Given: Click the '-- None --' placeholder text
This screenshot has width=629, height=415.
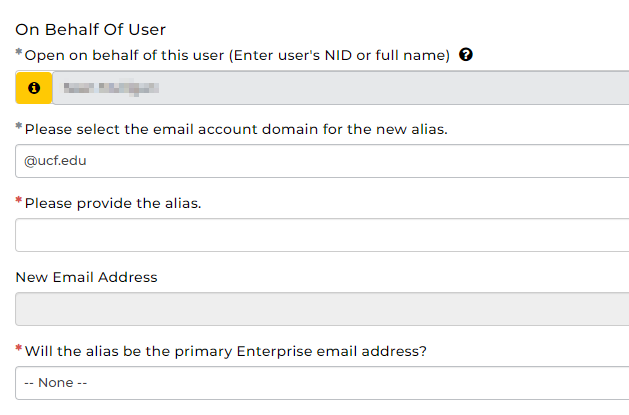Looking at the screenshot, I should (x=56, y=383).
